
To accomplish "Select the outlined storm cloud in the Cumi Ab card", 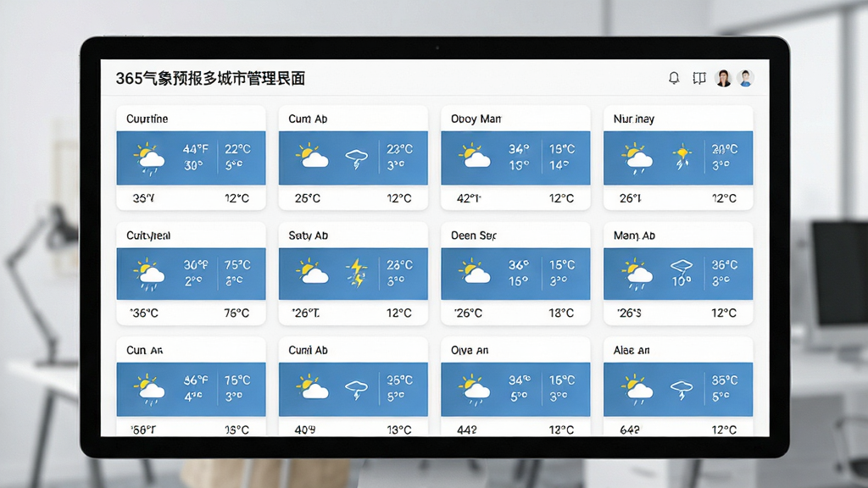I will pyautogui.click(x=357, y=390).
